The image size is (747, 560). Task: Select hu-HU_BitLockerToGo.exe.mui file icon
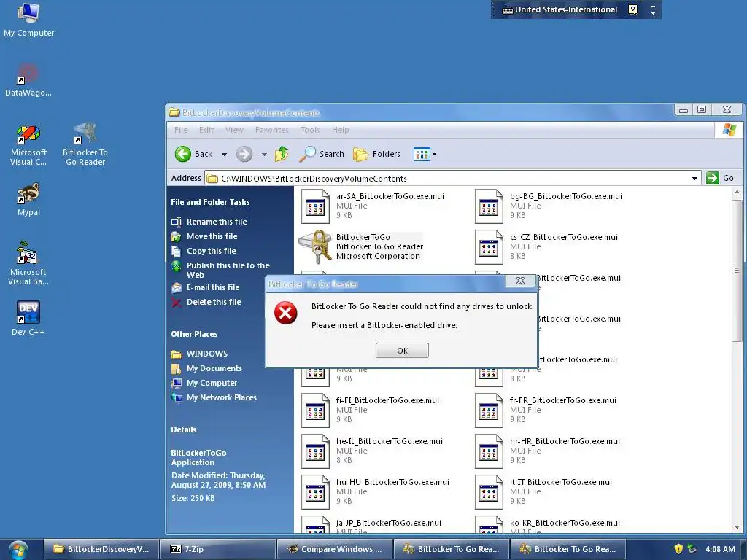pos(315,492)
